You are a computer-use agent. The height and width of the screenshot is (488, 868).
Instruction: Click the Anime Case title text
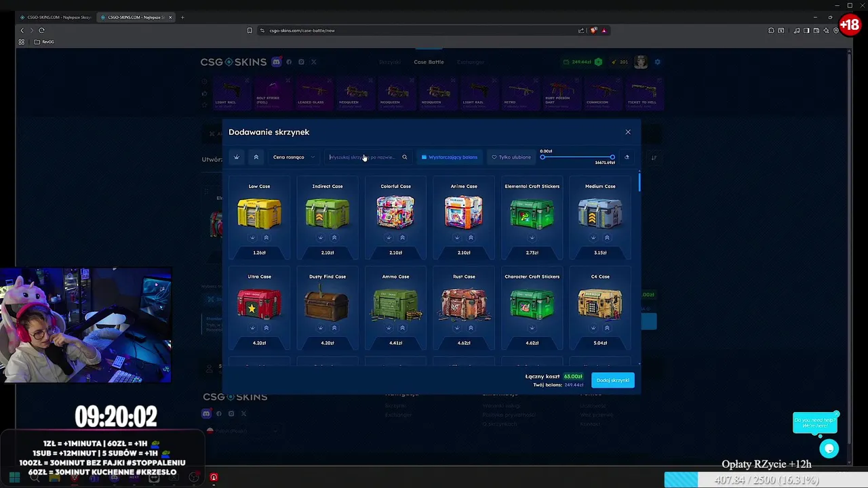click(464, 186)
